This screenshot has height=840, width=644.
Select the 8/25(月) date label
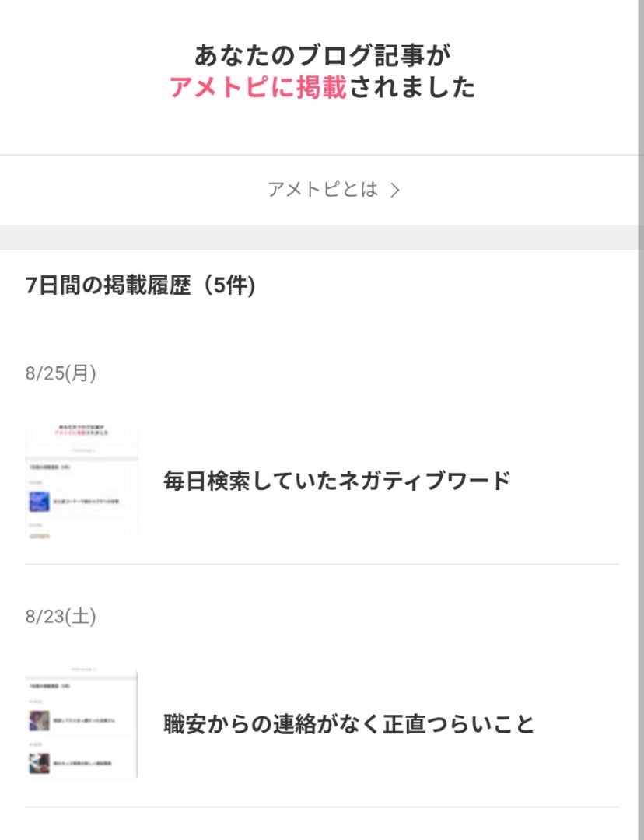61,373
